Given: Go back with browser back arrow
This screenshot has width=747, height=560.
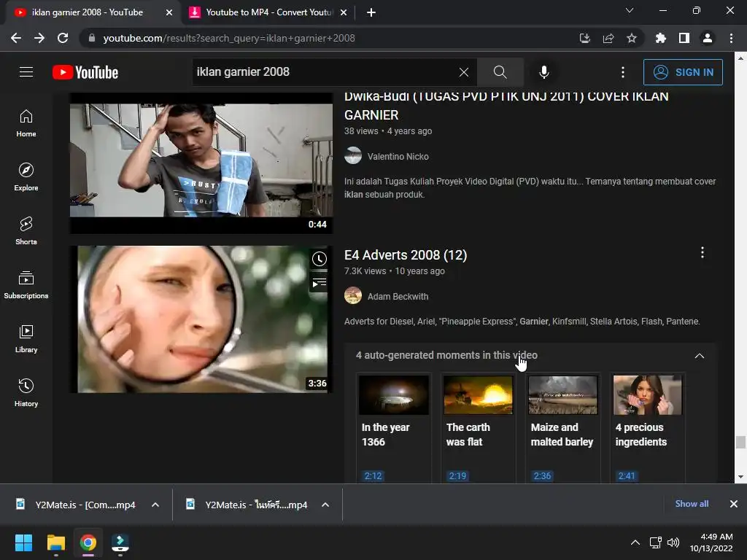Looking at the screenshot, I should [x=16, y=38].
